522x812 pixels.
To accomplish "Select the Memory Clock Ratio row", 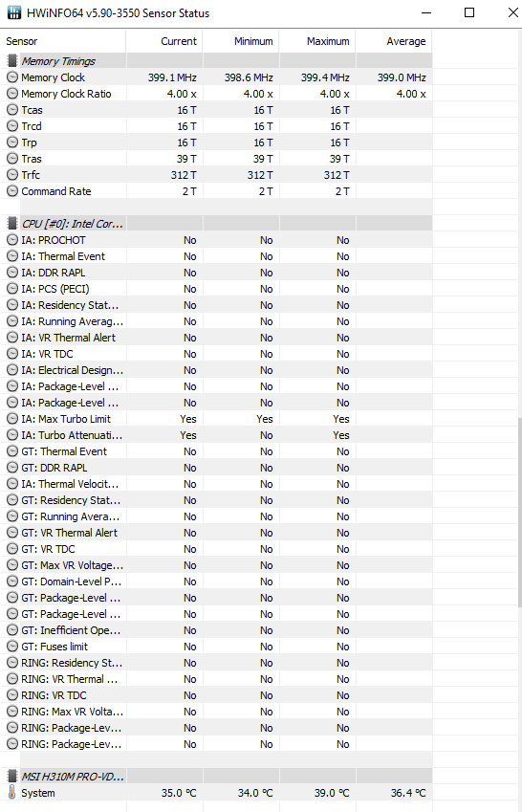I will pyautogui.click(x=216, y=94).
